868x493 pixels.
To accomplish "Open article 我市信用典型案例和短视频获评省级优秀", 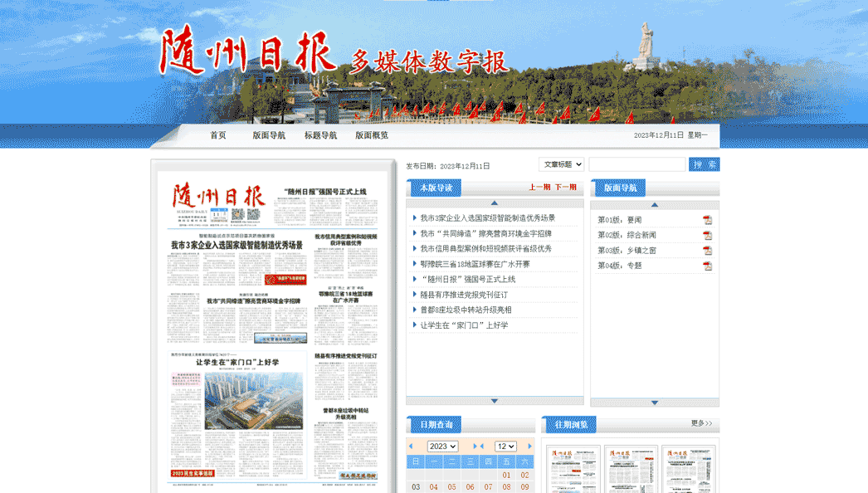I will tap(485, 249).
